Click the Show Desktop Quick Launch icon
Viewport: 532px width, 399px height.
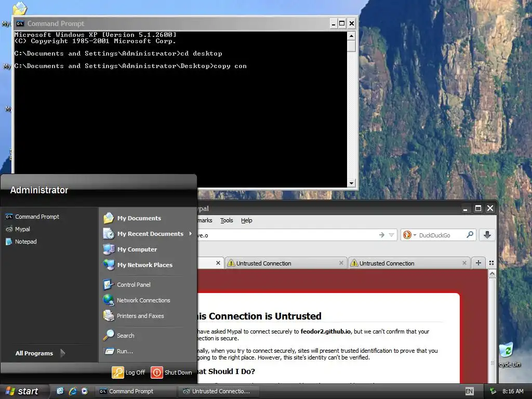pos(60,391)
